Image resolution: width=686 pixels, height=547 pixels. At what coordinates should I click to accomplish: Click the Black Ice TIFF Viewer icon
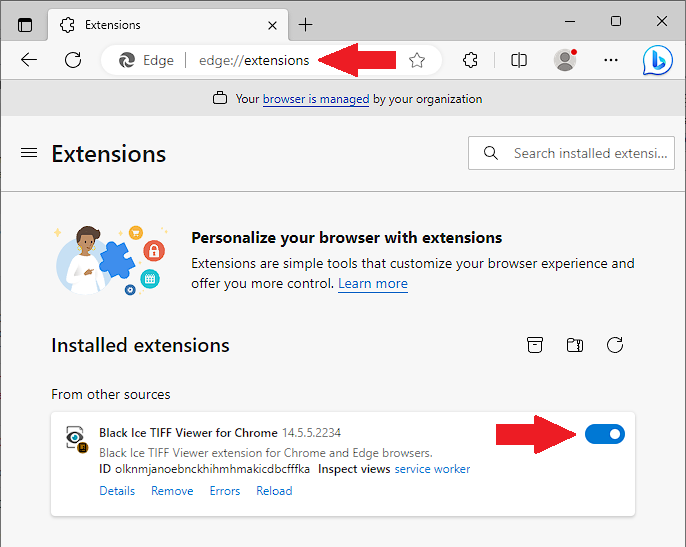click(76, 439)
